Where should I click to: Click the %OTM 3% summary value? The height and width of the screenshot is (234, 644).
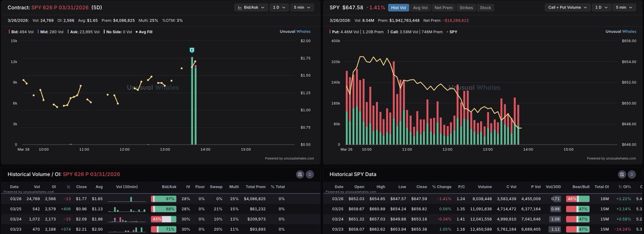pyautogui.click(x=172, y=20)
